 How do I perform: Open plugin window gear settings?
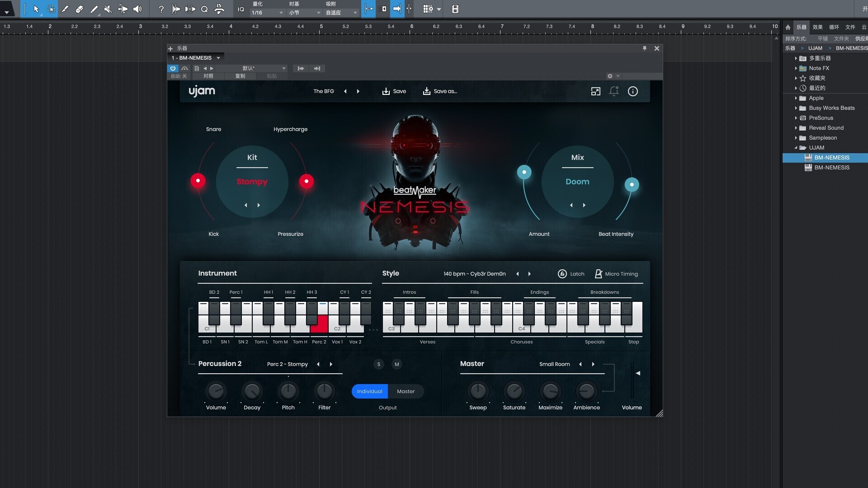610,76
